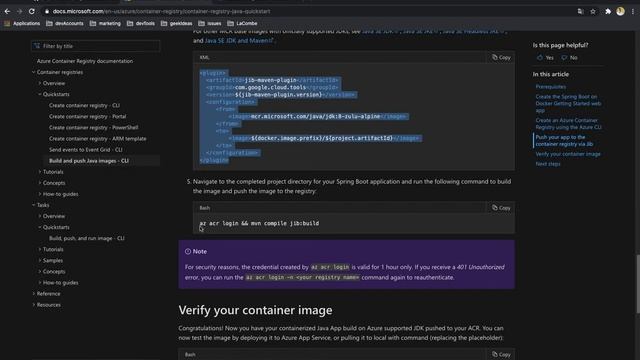Rate the page helpful with Yes
Screen dimensions: 640x360
(x=545, y=58)
